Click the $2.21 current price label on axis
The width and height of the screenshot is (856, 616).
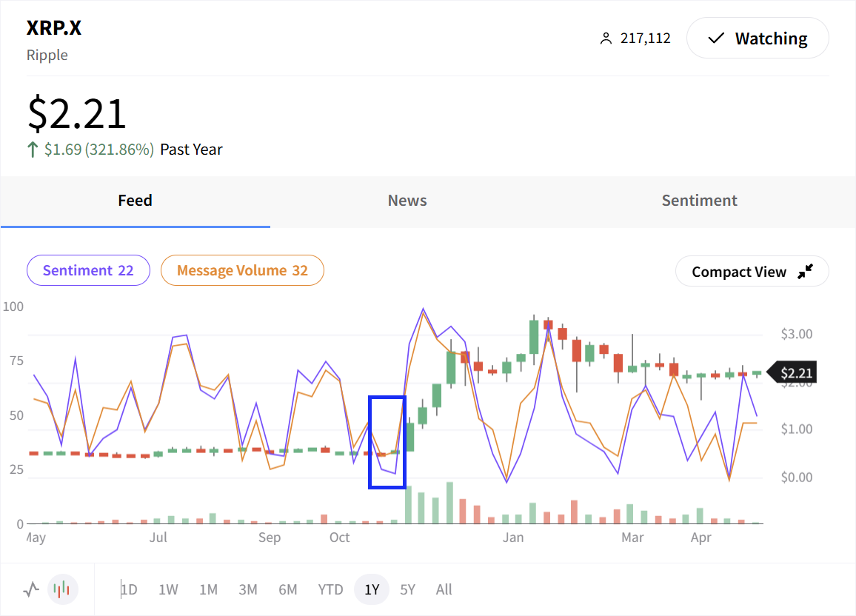pos(795,373)
